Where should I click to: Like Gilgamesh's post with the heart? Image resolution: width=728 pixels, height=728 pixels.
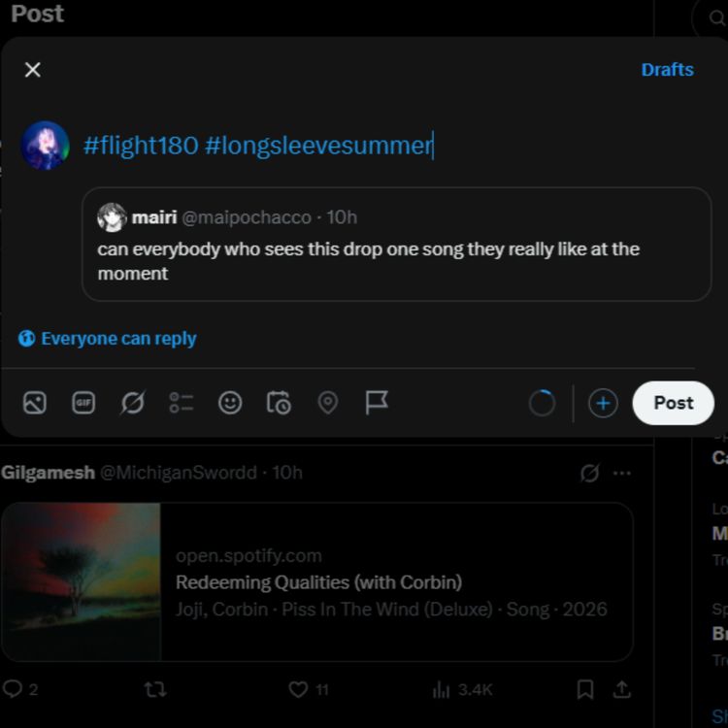point(298,689)
